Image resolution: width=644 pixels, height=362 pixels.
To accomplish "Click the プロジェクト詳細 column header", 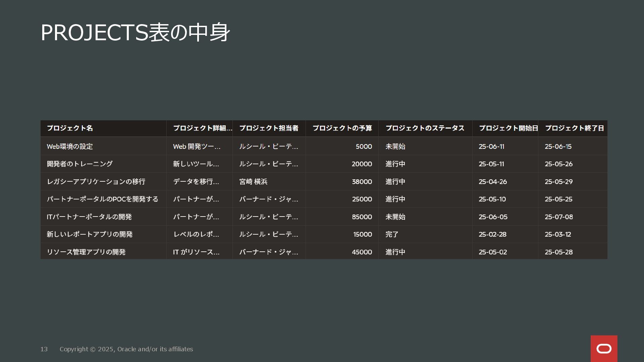I will [x=202, y=128].
